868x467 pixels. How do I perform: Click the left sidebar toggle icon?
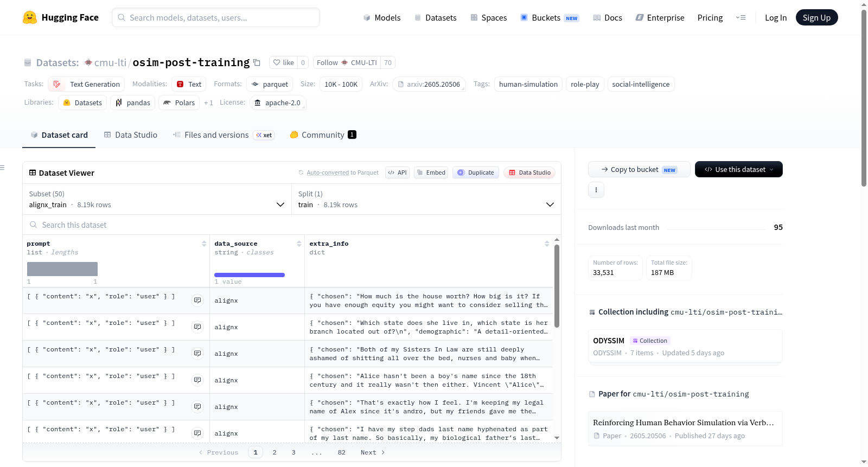point(2,168)
